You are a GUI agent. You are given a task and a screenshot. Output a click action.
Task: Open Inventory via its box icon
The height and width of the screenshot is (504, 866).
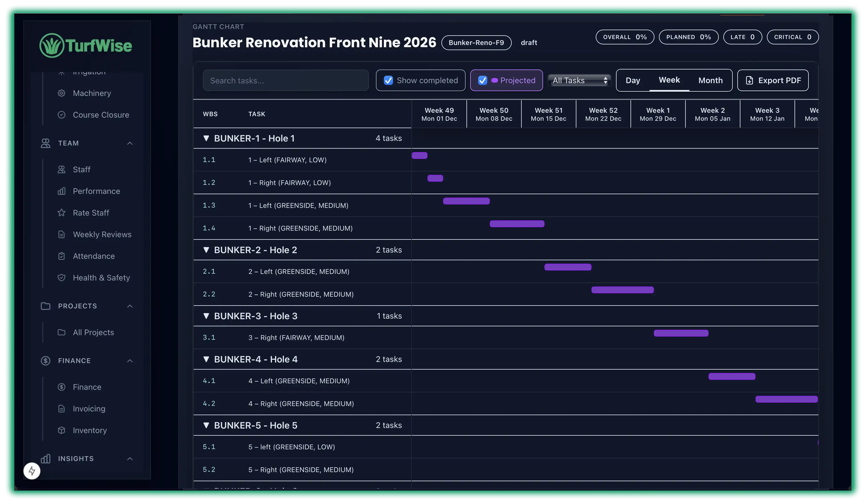coord(62,430)
